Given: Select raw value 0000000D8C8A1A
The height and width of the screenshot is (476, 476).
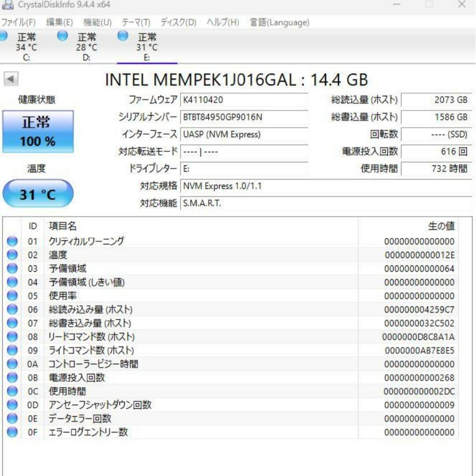Looking at the screenshot, I should tap(418, 337).
